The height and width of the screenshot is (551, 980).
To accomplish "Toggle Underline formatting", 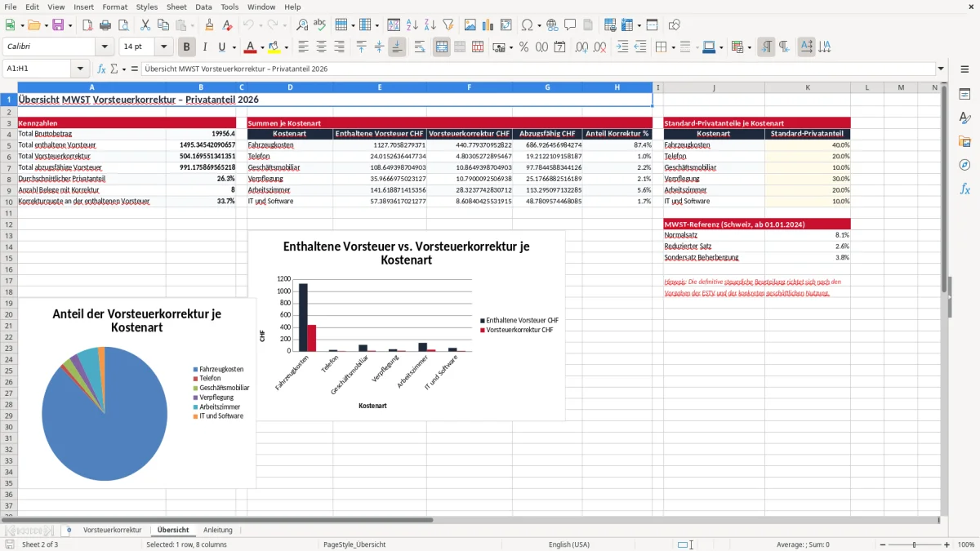I will pyautogui.click(x=221, y=47).
